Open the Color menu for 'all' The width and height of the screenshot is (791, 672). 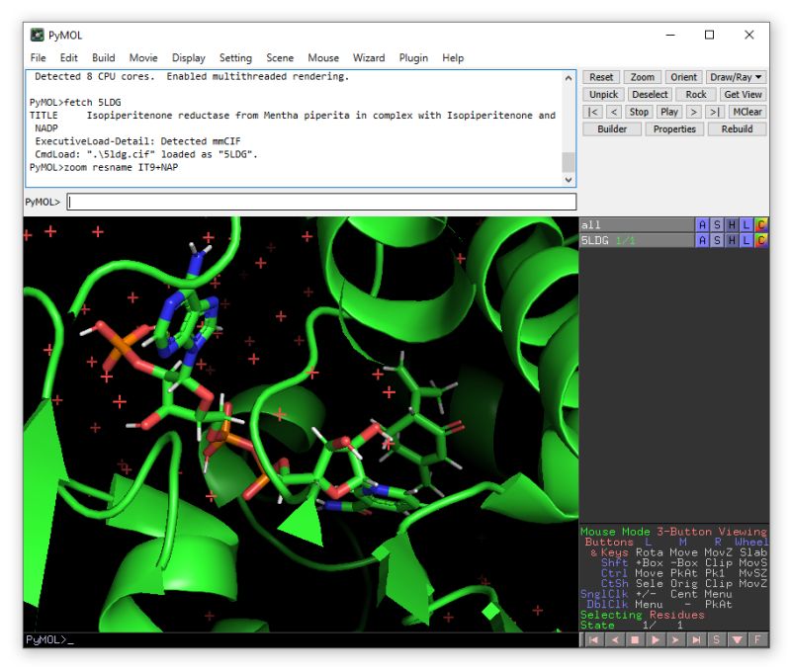click(760, 225)
